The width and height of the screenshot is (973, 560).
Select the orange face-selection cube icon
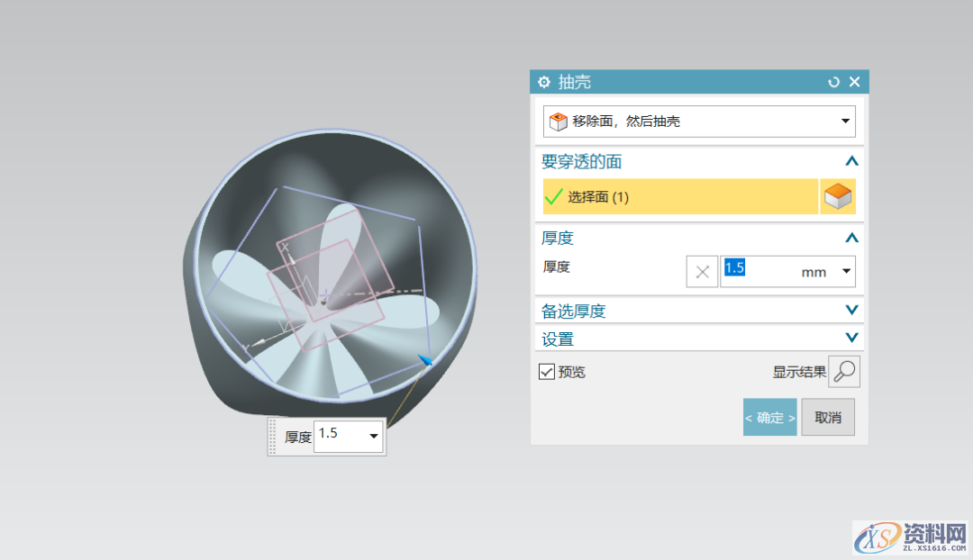839,196
